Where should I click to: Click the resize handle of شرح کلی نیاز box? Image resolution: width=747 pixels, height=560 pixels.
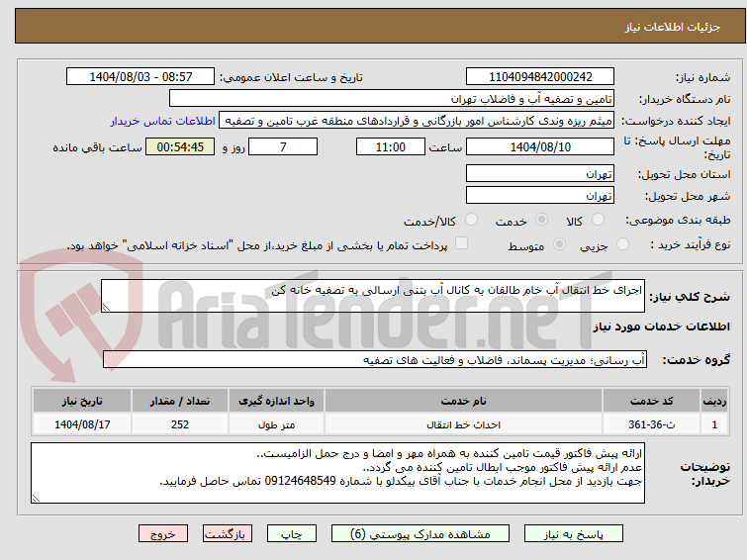click(x=106, y=308)
